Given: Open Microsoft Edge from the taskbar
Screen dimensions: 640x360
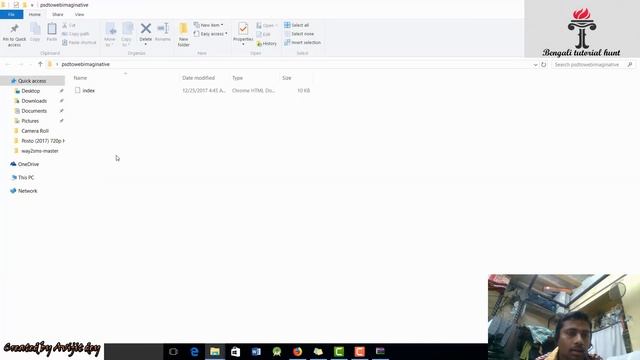Looking at the screenshot, I should 194,351.
